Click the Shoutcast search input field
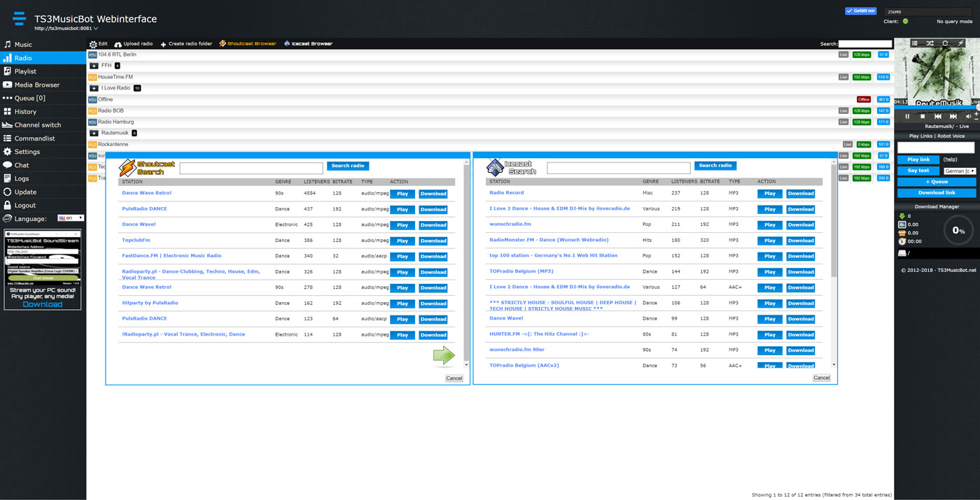Screen dimensions: 980x500 [x=251, y=169]
